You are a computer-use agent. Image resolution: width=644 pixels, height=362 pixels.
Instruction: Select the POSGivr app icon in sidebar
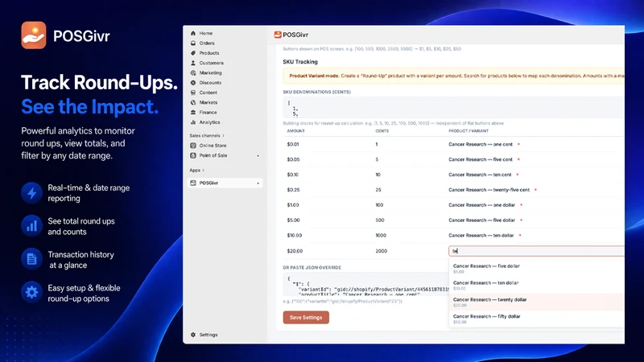pos(193,183)
